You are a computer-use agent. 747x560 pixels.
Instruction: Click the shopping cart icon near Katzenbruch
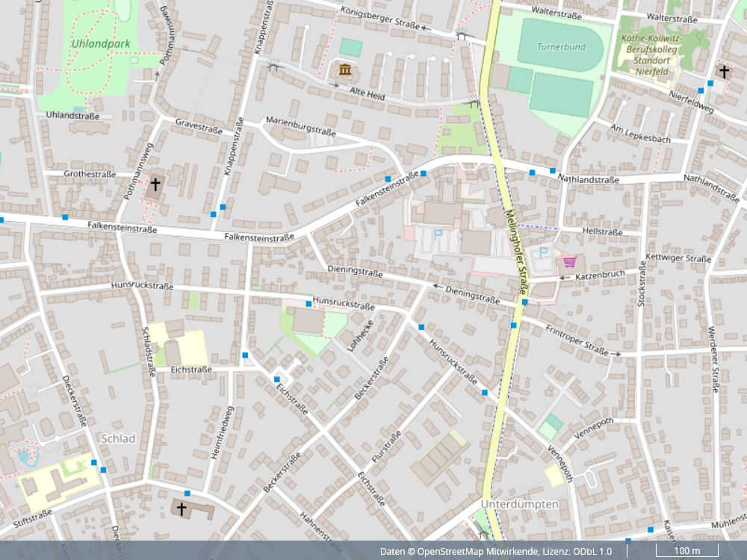(570, 261)
